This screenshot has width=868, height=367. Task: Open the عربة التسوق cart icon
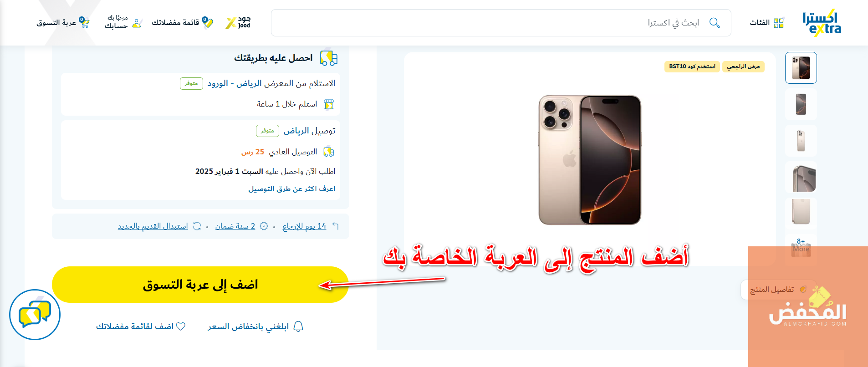[84, 22]
